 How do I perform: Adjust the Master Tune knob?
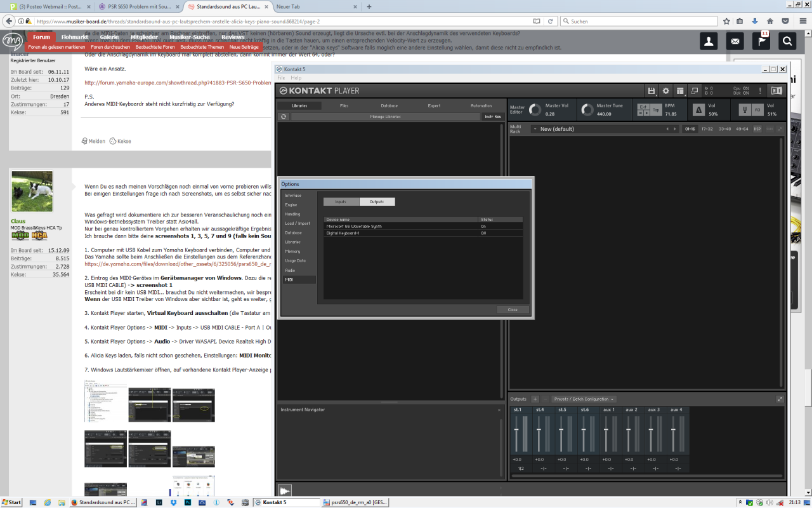tap(587, 110)
